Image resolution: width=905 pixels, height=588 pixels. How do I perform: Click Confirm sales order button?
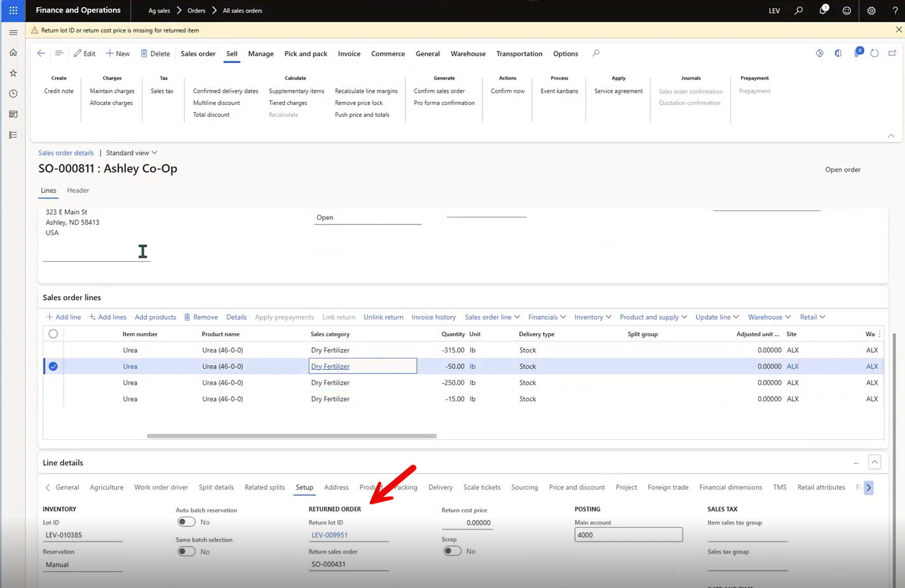pyautogui.click(x=439, y=91)
